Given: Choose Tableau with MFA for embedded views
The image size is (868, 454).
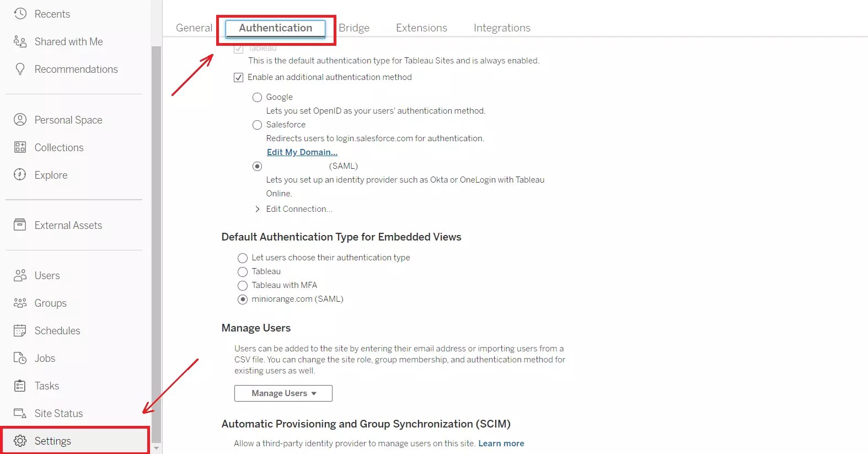Looking at the screenshot, I should click(243, 285).
